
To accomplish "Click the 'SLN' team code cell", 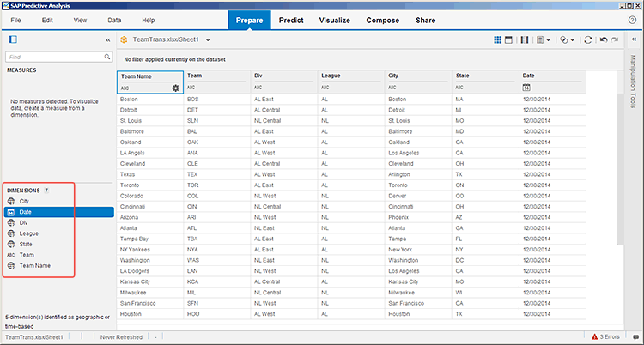I will click(217, 121).
